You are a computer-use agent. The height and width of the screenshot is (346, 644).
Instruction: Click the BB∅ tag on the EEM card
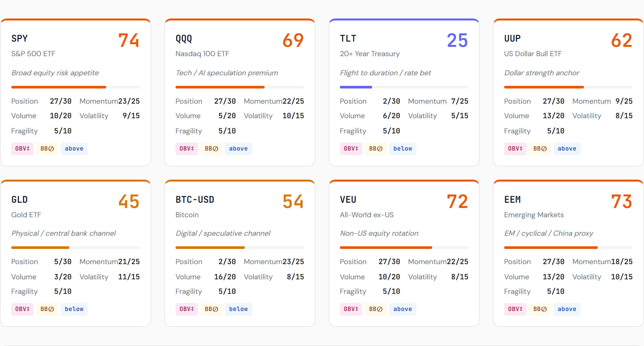click(540, 309)
